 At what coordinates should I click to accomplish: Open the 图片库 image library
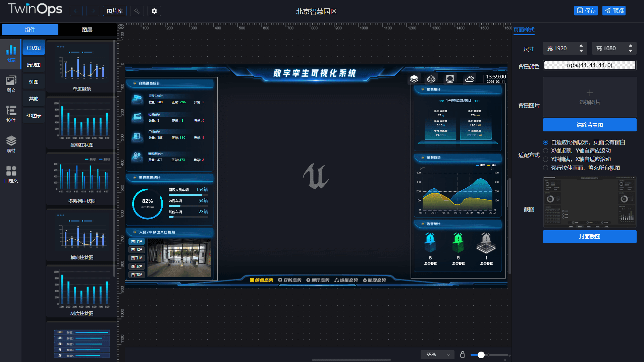tap(115, 11)
